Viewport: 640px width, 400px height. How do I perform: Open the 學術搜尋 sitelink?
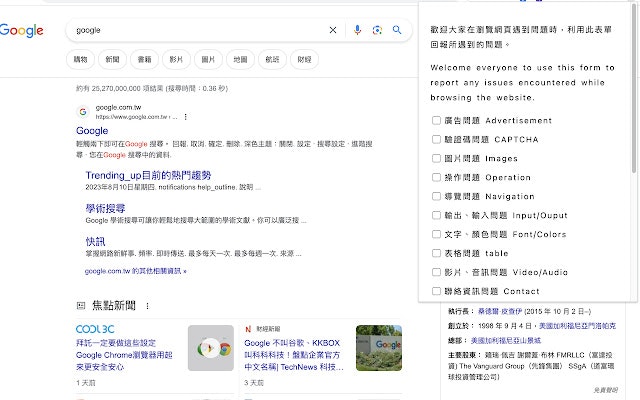coord(105,209)
